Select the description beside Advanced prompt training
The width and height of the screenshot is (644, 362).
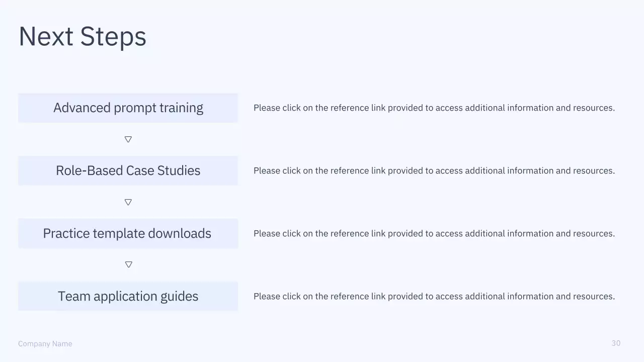pyautogui.click(x=434, y=108)
